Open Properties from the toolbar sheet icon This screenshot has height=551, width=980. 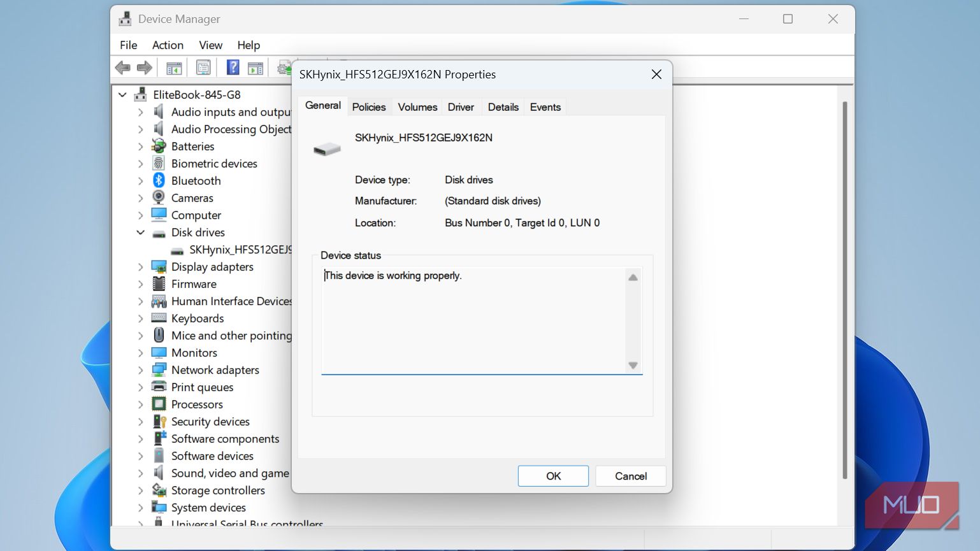pos(203,68)
